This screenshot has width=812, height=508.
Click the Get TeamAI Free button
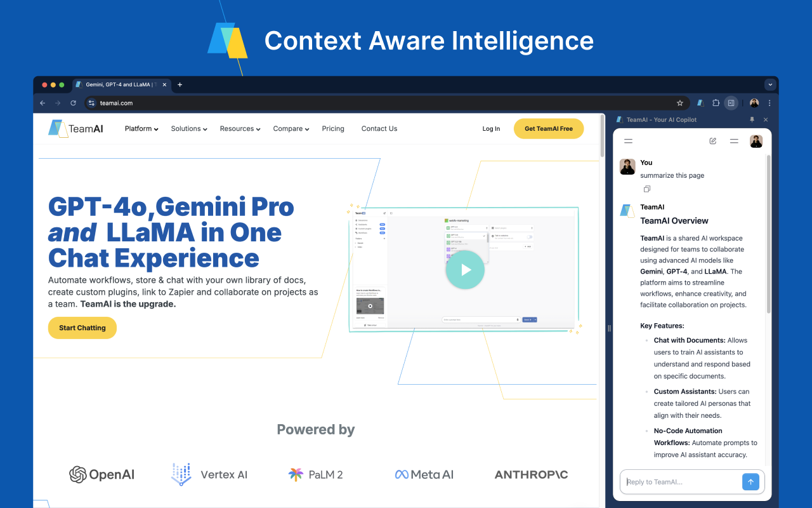coord(548,128)
